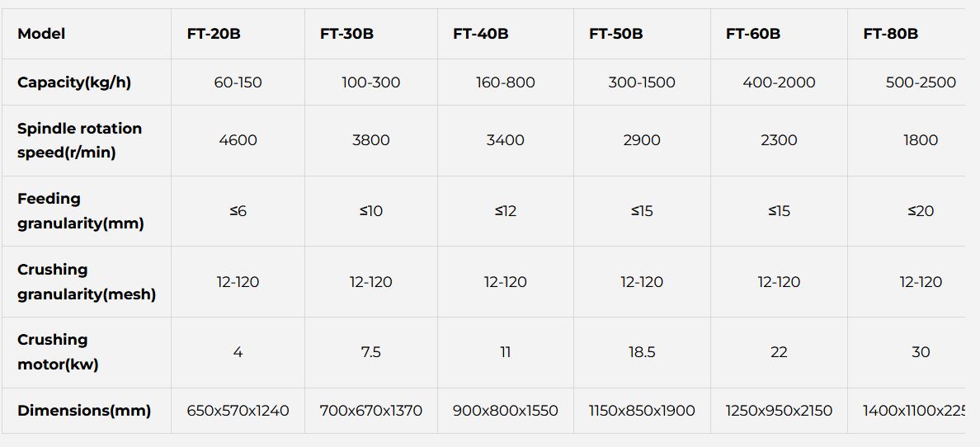Viewport: 980px width, 447px height.
Task: Select the FT-30B column header
Action: tap(346, 34)
